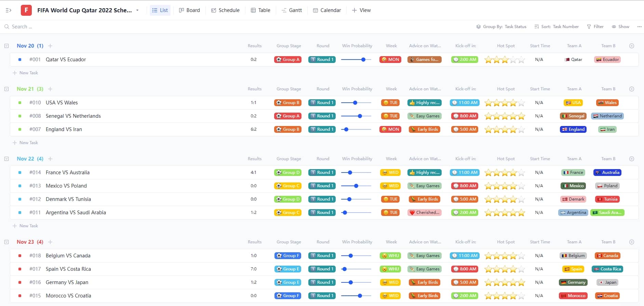Switch to the Calendar view tab
The height and width of the screenshot is (306, 644).
point(327,10)
